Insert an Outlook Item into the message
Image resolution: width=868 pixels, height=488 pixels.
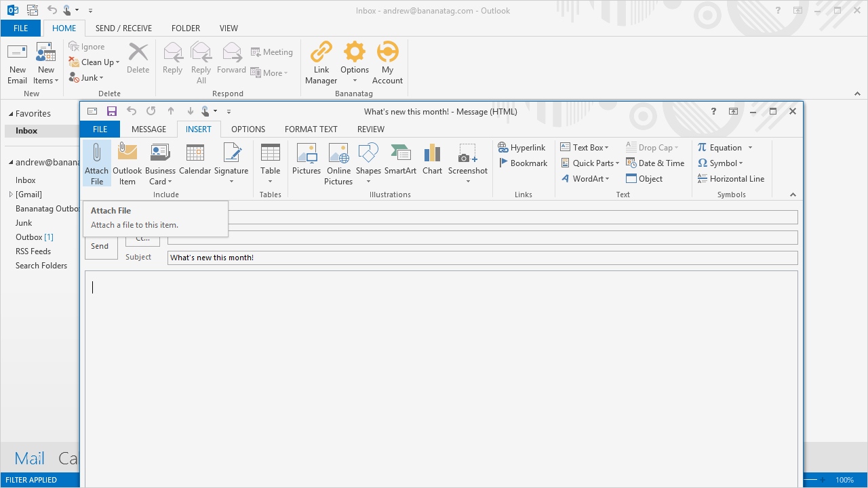[127, 163]
